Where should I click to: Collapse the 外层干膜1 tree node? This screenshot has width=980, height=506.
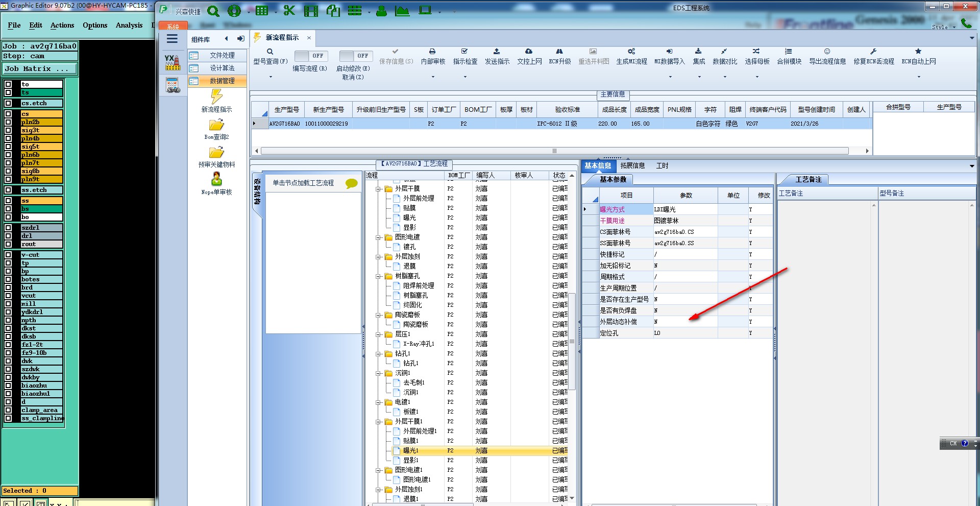click(x=379, y=422)
